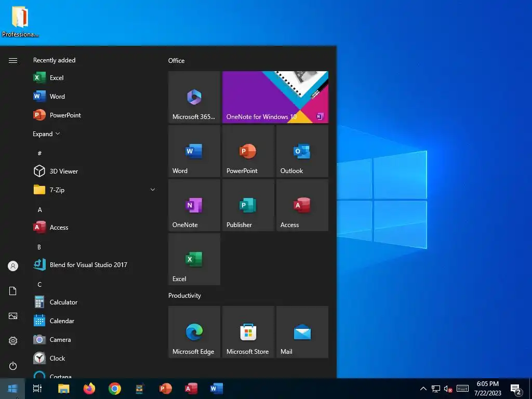This screenshot has height=399, width=532.
Task: Launch the Publisher tile
Action: point(248,205)
